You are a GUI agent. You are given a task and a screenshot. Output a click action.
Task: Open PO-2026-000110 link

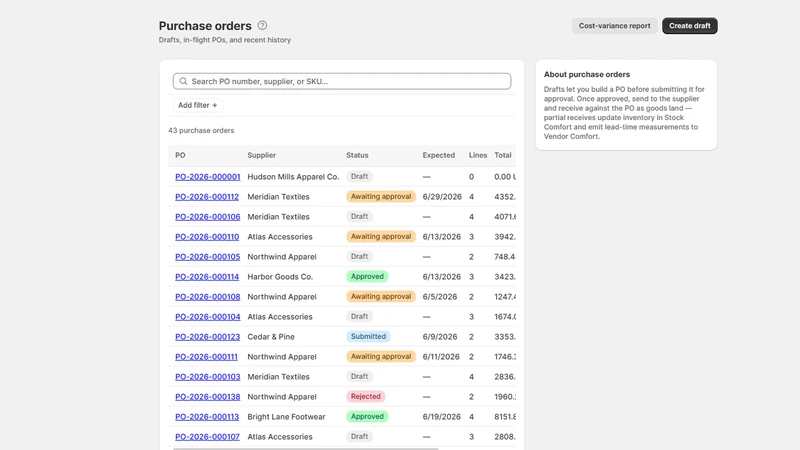207,237
